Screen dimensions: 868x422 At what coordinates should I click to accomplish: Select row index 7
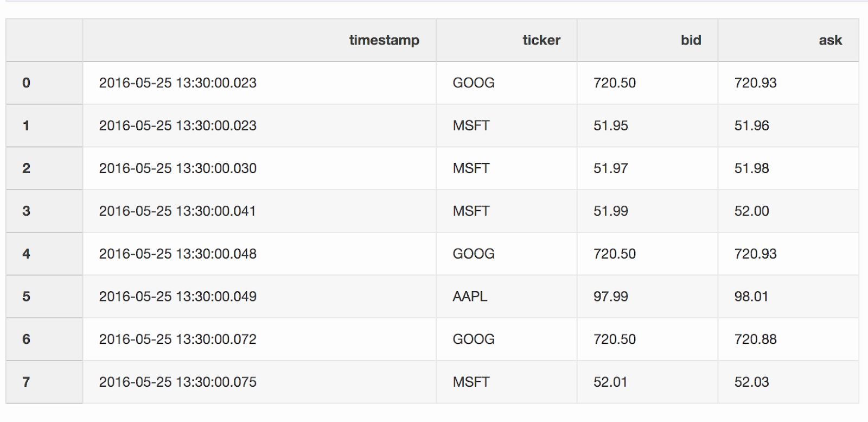point(26,382)
